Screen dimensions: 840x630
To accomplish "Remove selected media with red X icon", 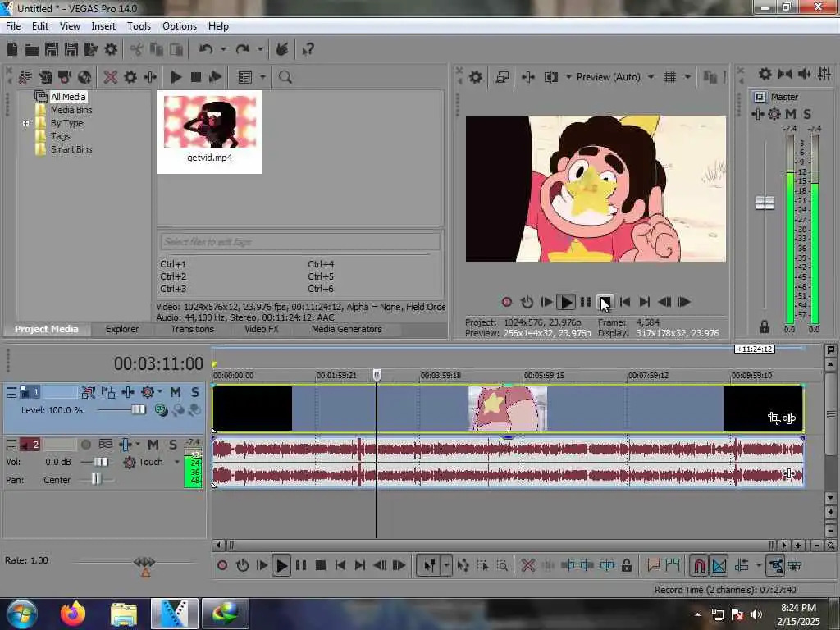I will [x=111, y=77].
